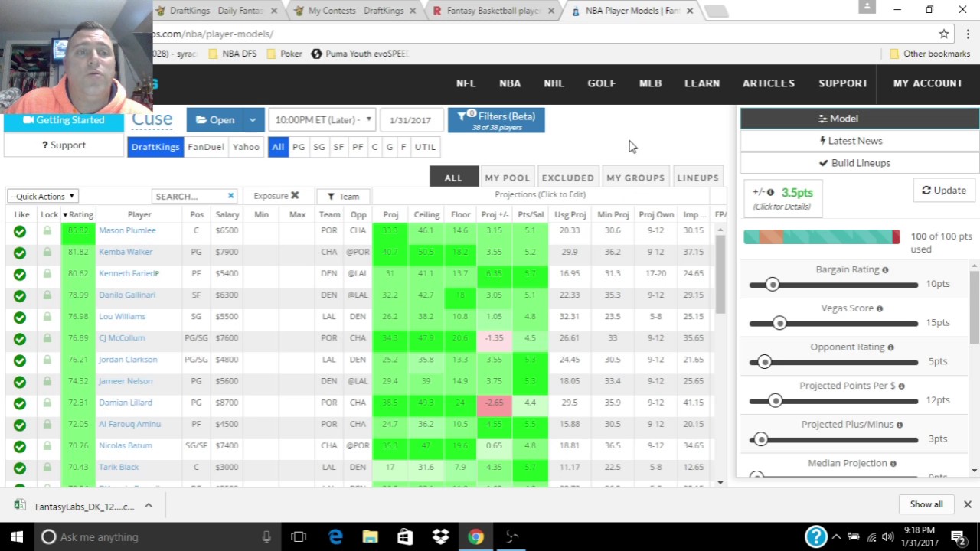Expand the Latest News section
Image resolution: width=980 pixels, height=551 pixels.
(860, 141)
